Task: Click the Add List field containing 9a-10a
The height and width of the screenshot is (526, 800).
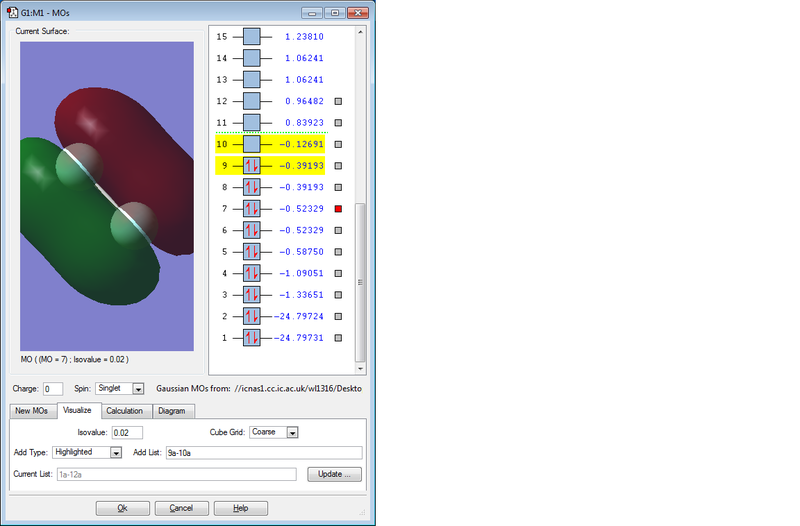Action: point(264,453)
